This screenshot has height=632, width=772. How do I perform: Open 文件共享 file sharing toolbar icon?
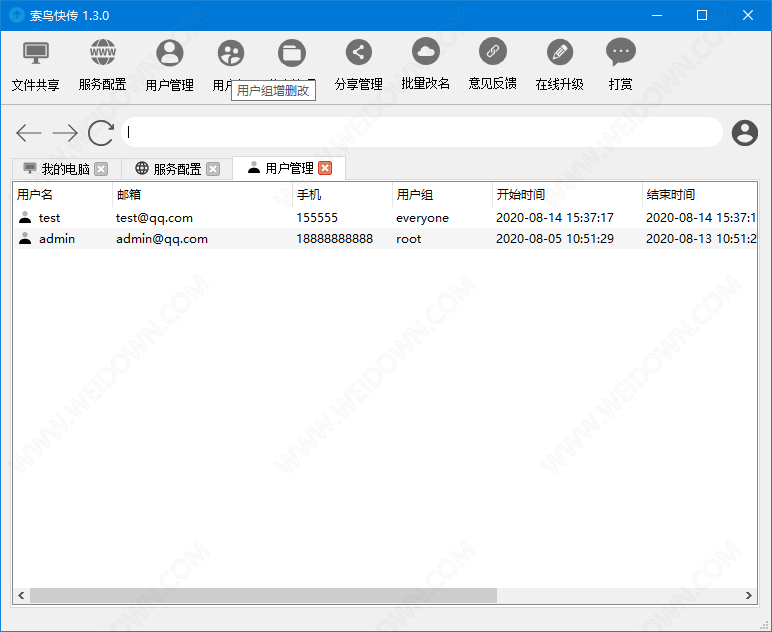[x=36, y=53]
